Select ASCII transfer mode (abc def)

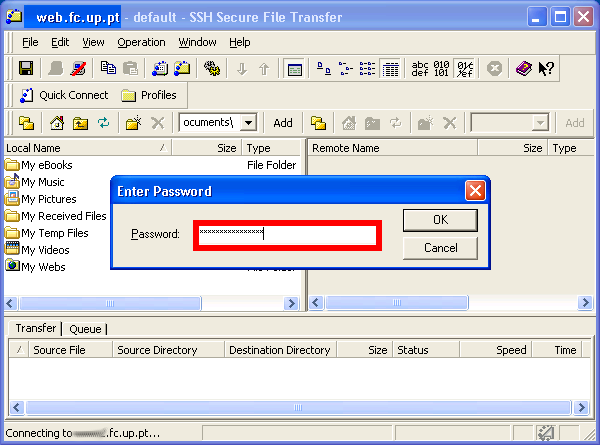click(420, 68)
